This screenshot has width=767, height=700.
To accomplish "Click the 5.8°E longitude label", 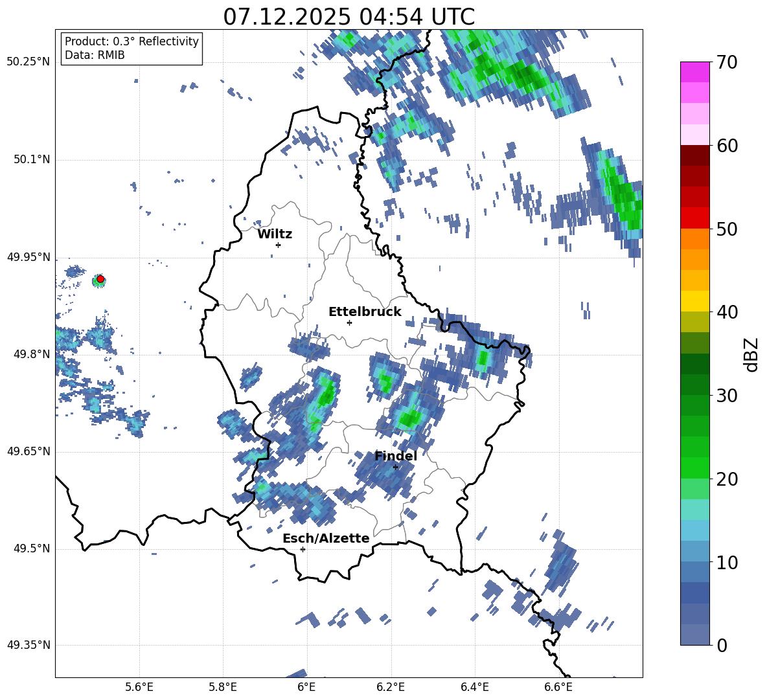I will [223, 688].
